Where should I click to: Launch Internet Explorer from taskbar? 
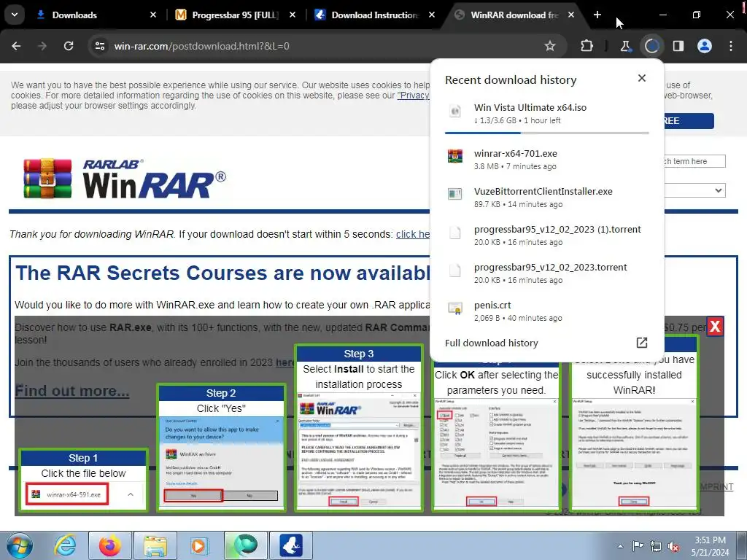coord(64,545)
